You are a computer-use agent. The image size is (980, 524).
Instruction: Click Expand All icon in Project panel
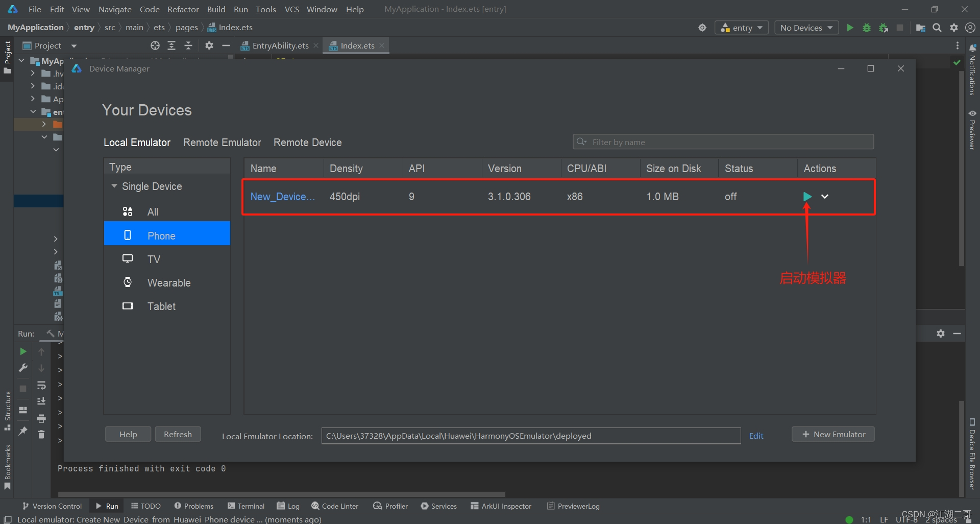[172, 45]
